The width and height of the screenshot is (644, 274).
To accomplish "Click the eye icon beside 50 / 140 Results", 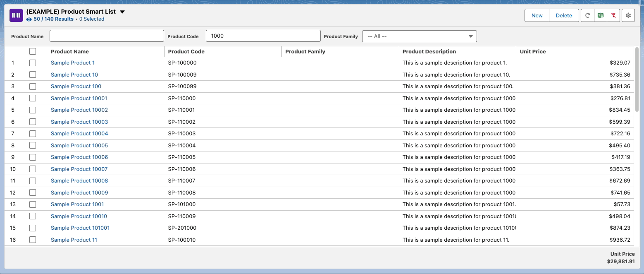I will point(29,19).
